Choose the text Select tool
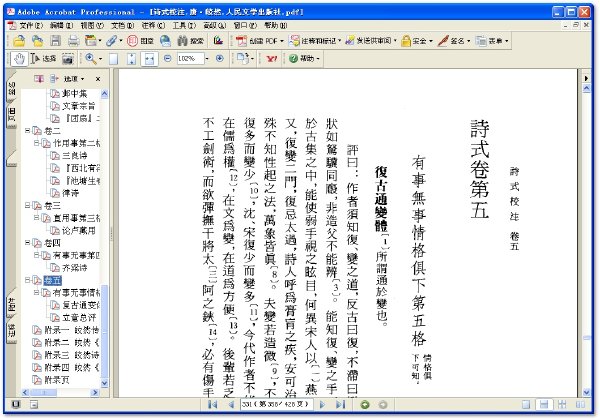This screenshot has height=420, width=600. point(42,59)
